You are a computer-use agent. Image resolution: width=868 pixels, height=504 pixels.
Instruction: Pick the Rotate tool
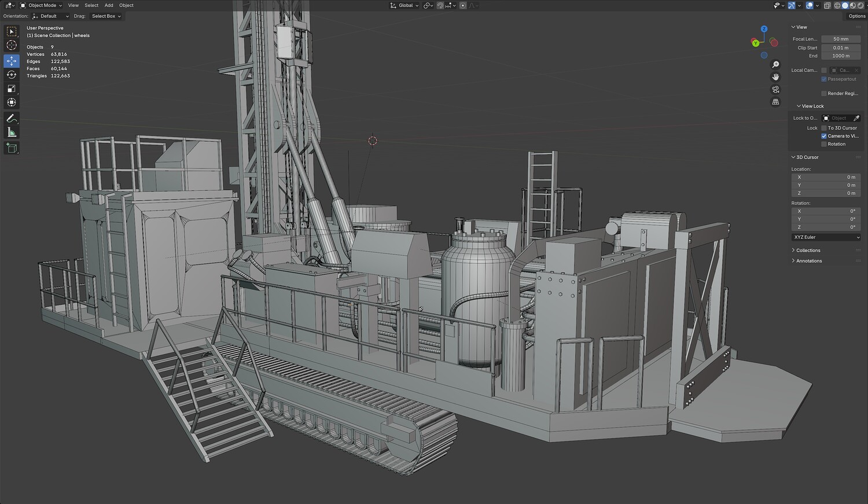point(12,75)
